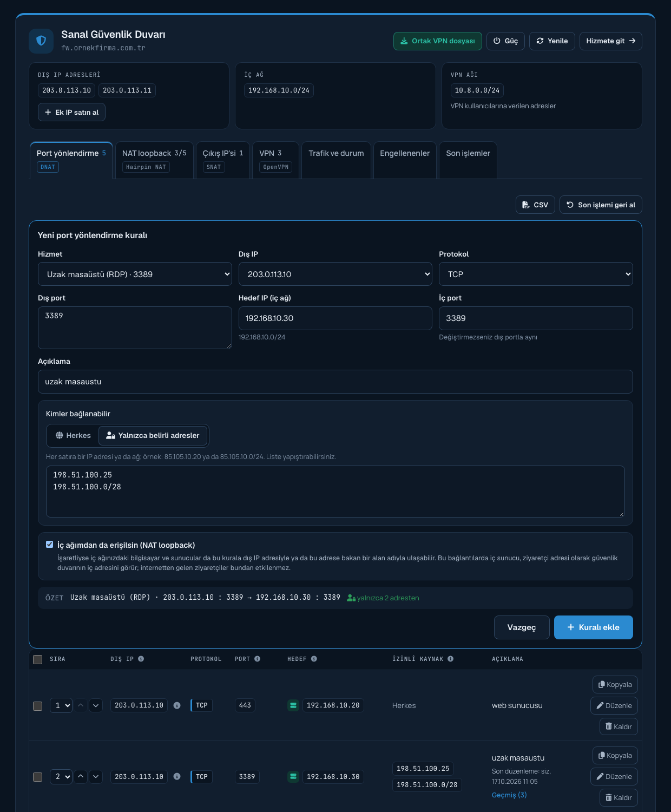Click Vazgeç to cancel the rule
The height and width of the screenshot is (812, 671).
click(x=522, y=627)
